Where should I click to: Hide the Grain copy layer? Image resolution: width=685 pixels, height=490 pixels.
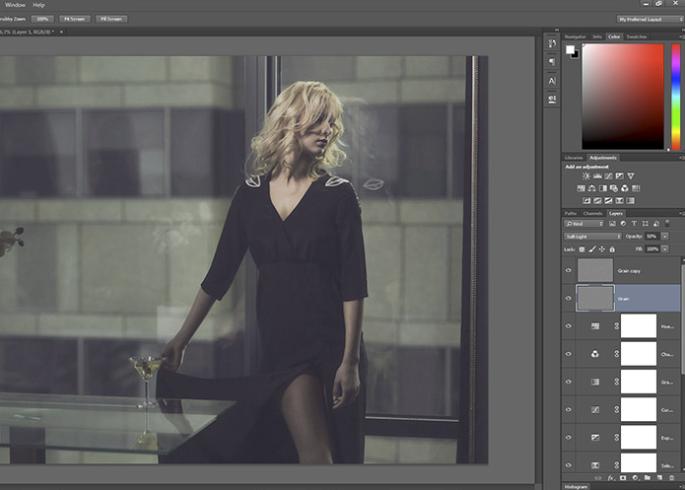569,270
